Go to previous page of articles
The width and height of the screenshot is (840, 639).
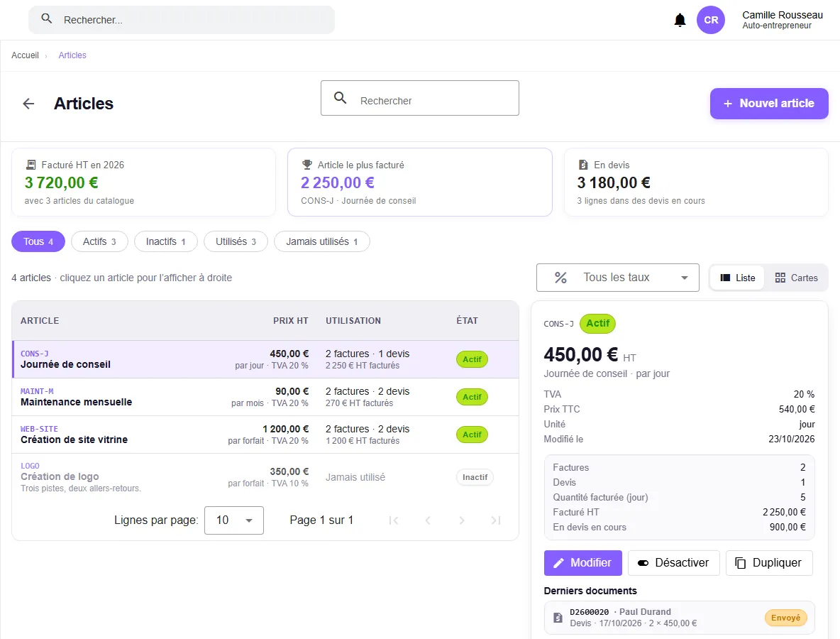(x=428, y=520)
